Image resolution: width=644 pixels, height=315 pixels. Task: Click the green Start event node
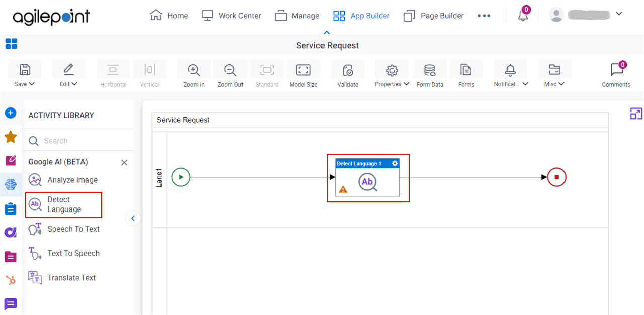pyautogui.click(x=181, y=177)
